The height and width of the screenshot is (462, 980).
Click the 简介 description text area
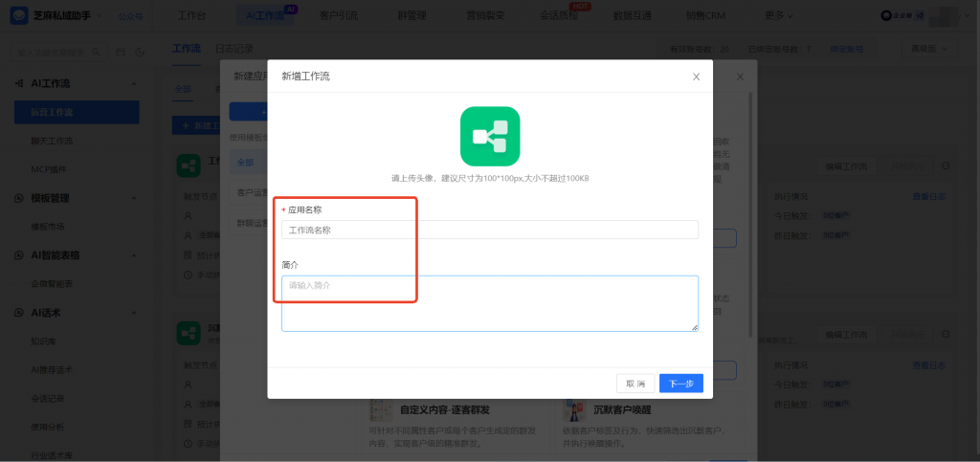click(x=489, y=303)
